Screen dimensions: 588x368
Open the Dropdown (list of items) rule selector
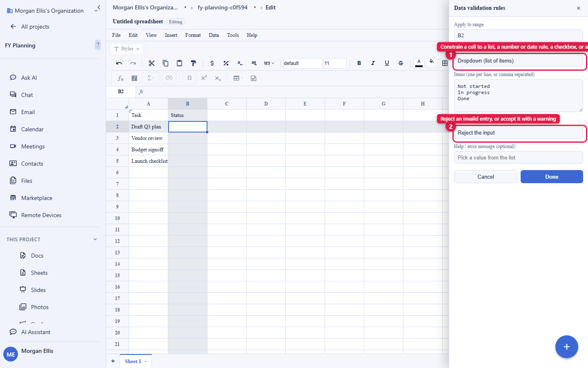pyautogui.click(x=519, y=61)
